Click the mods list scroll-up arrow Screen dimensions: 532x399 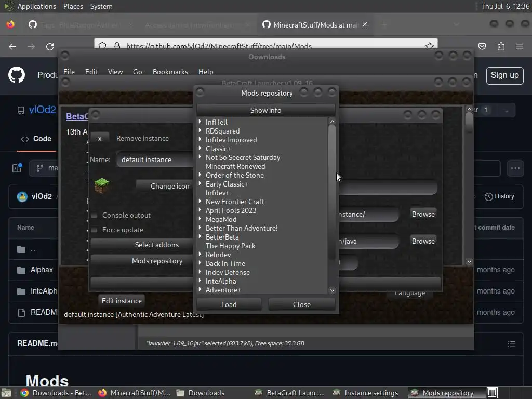coord(332,121)
